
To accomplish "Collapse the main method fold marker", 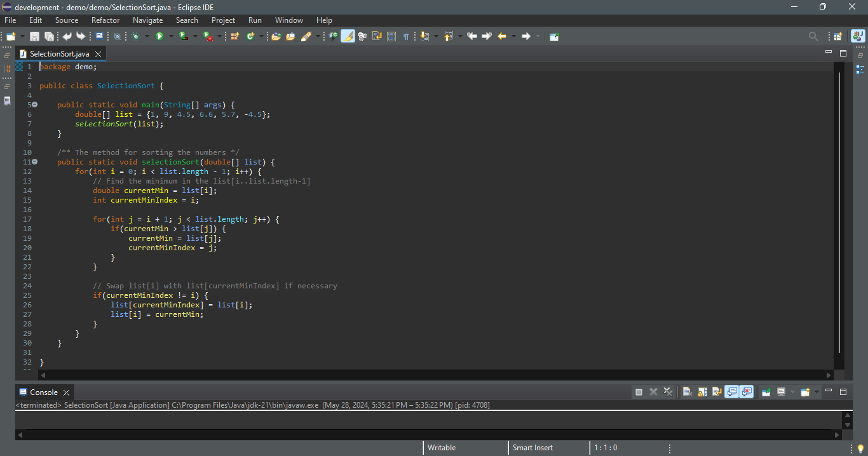I will (x=35, y=105).
